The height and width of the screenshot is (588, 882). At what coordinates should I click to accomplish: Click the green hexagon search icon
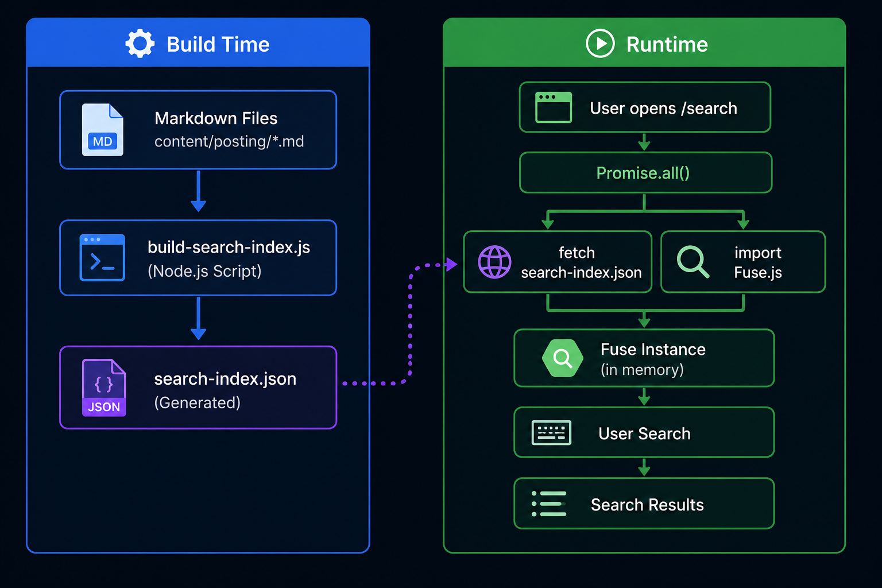click(563, 358)
